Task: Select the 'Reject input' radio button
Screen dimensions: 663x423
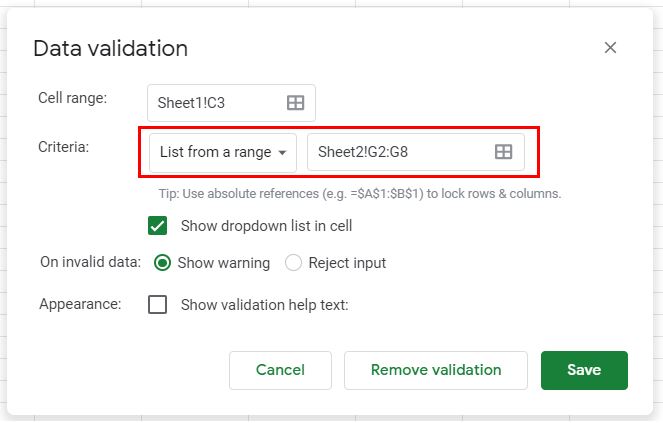Action: [x=293, y=263]
